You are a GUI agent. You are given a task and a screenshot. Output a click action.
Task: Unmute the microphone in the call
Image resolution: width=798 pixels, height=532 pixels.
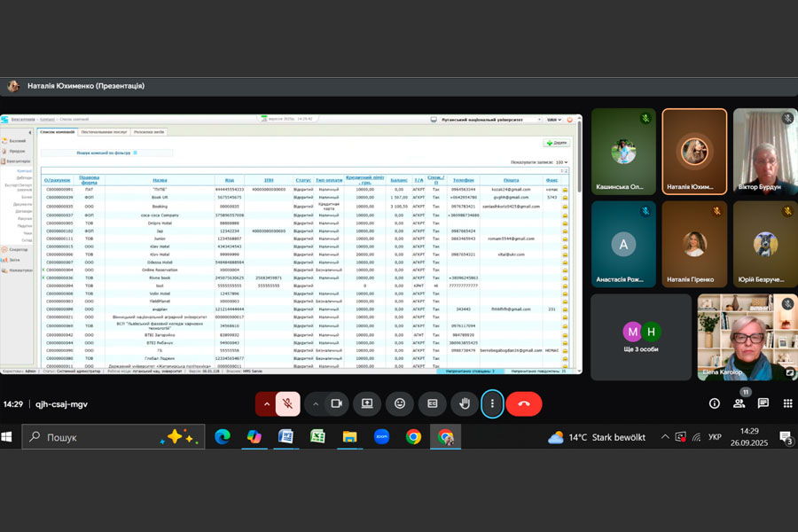click(x=288, y=403)
